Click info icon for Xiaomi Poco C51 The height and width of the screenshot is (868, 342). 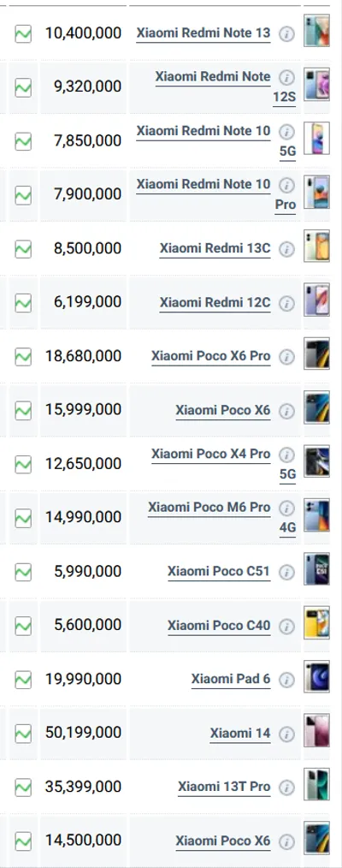pyautogui.click(x=286, y=573)
